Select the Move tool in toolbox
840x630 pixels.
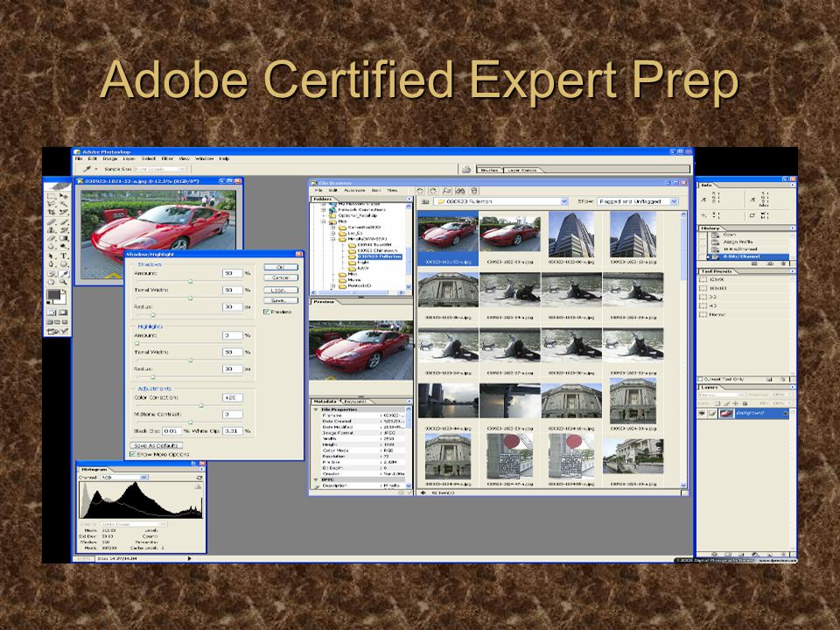[63, 196]
